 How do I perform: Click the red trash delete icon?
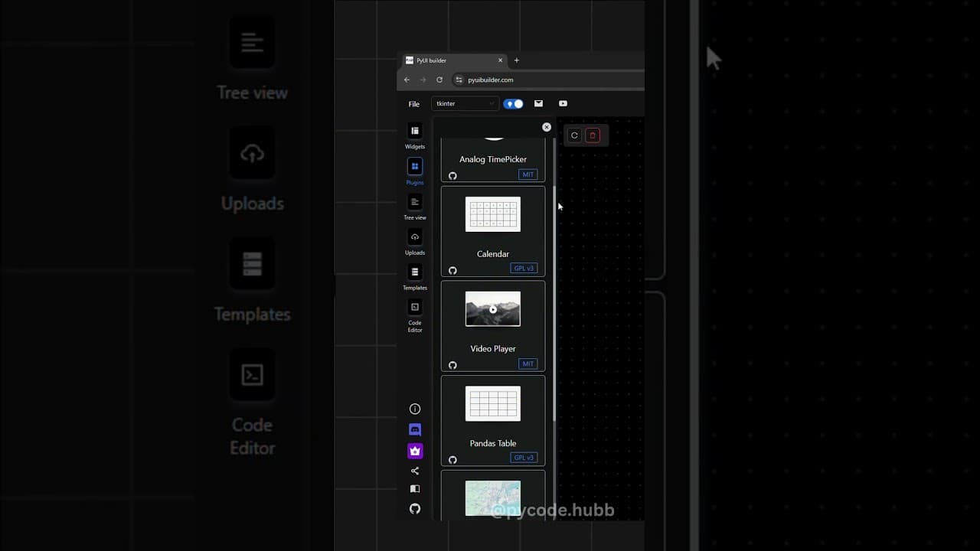coord(593,135)
